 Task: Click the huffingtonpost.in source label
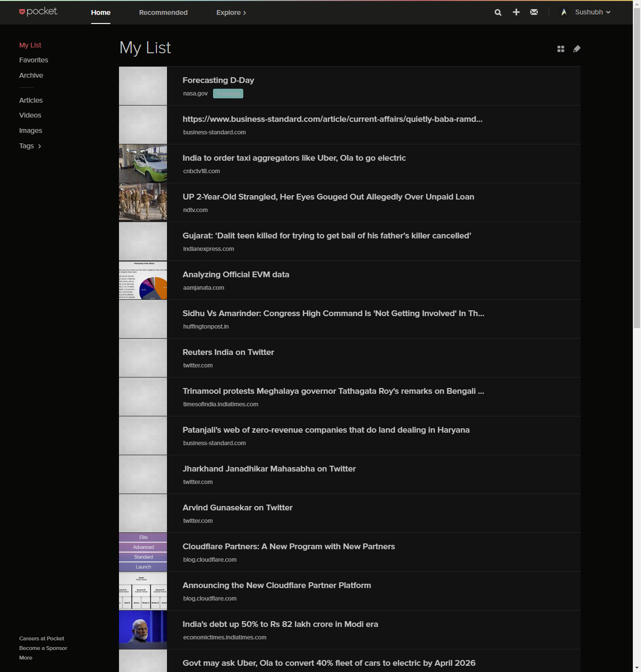tap(206, 327)
